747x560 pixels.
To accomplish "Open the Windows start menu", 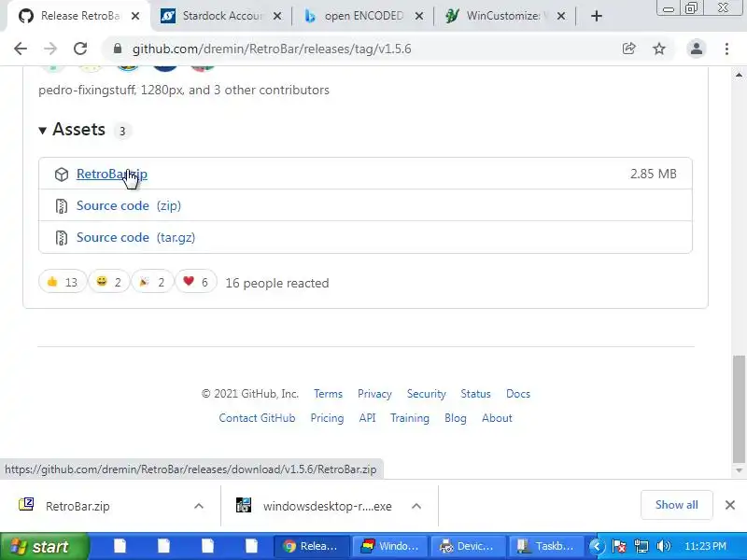I will pyautogui.click(x=44, y=546).
